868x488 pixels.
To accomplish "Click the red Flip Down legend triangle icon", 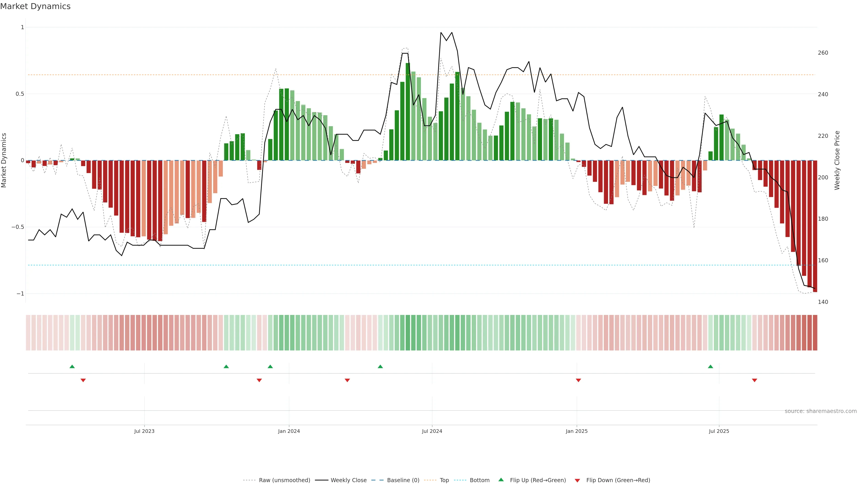I will 577,481.
